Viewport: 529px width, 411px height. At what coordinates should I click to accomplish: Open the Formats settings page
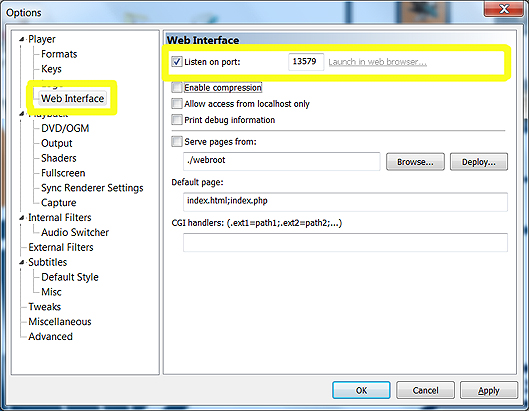59,54
